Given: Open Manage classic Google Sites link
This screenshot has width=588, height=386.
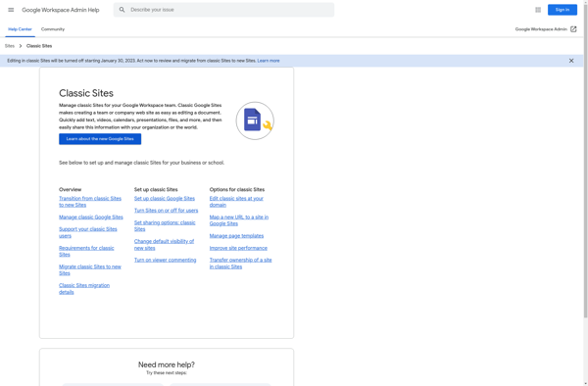Looking at the screenshot, I should [91, 217].
